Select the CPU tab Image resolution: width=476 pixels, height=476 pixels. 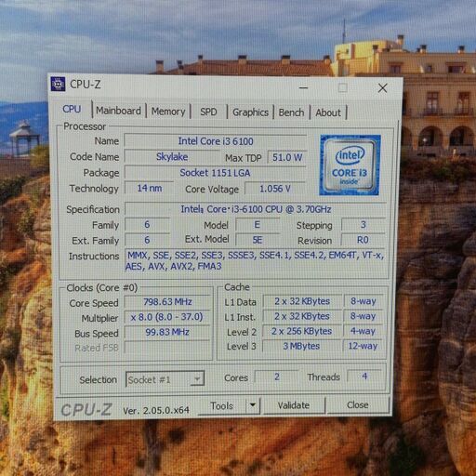tap(72, 109)
